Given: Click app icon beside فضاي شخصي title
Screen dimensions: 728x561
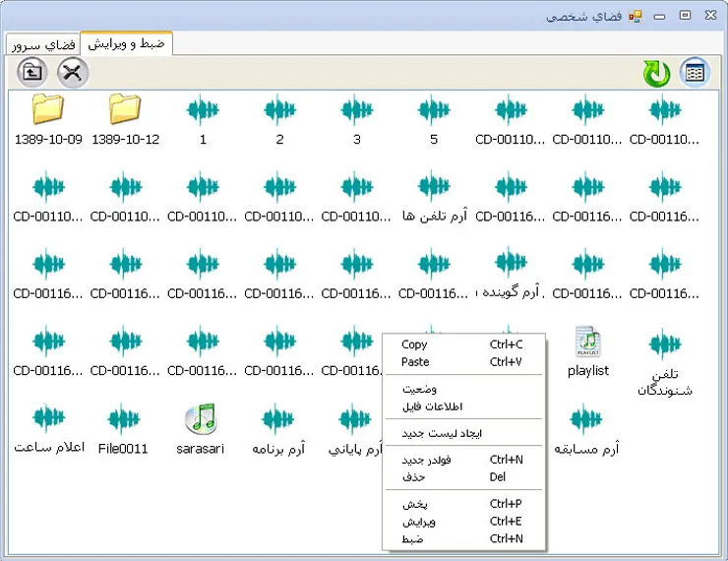Looking at the screenshot, I should (636, 17).
